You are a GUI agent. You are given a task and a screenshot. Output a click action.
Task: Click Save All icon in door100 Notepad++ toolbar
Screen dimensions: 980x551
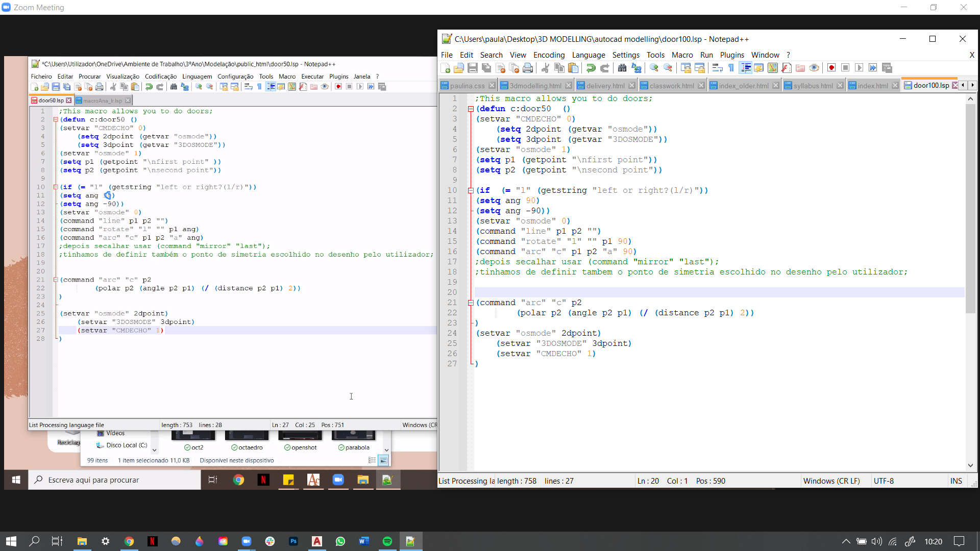(486, 68)
